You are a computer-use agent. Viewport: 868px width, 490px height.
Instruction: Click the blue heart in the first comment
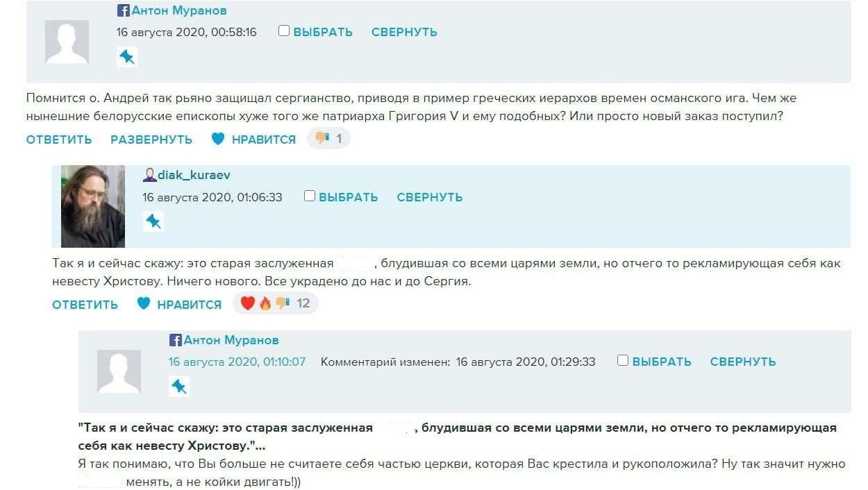(x=218, y=139)
